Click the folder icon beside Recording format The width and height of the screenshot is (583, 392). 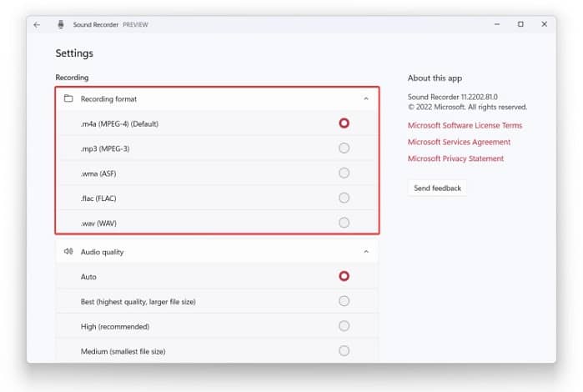[68, 98]
